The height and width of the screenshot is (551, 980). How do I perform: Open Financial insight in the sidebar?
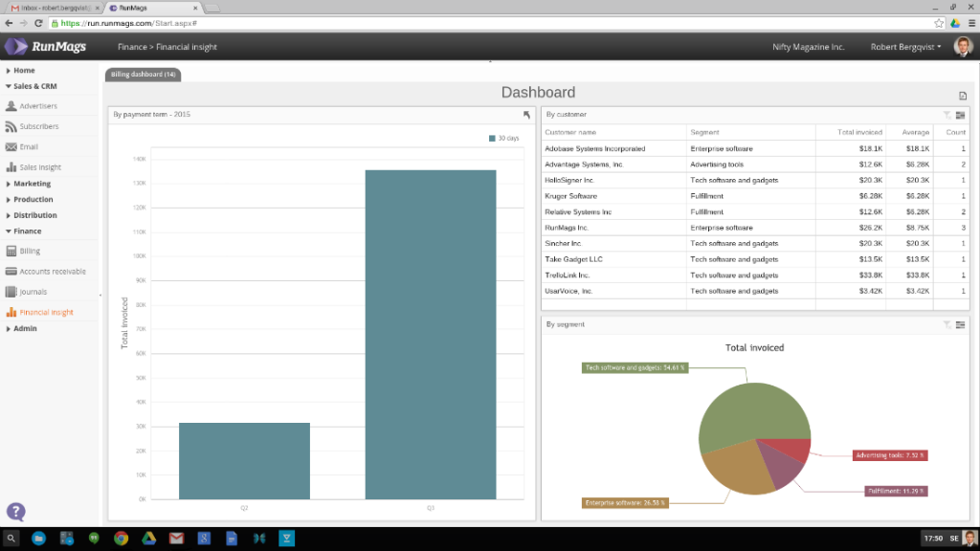click(x=46, y=312)
